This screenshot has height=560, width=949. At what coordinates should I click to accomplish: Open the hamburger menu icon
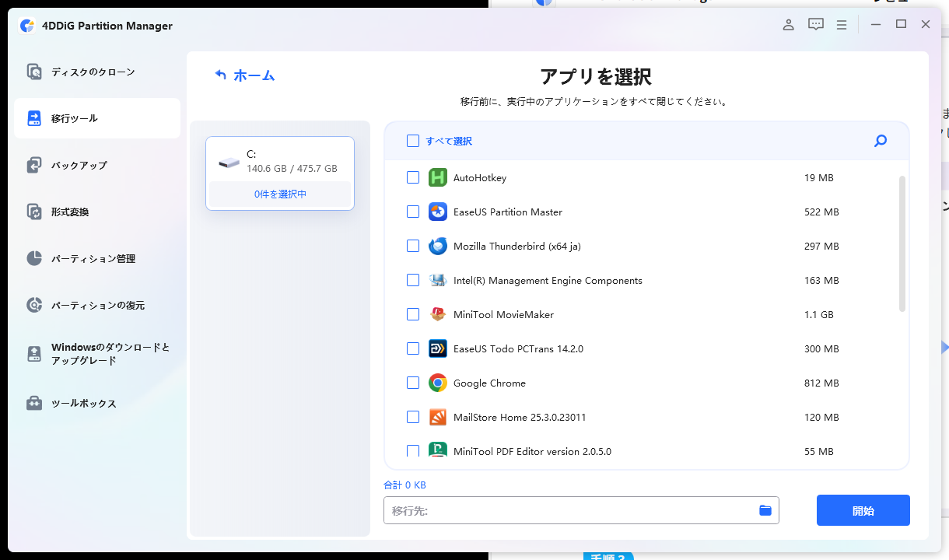842,24
